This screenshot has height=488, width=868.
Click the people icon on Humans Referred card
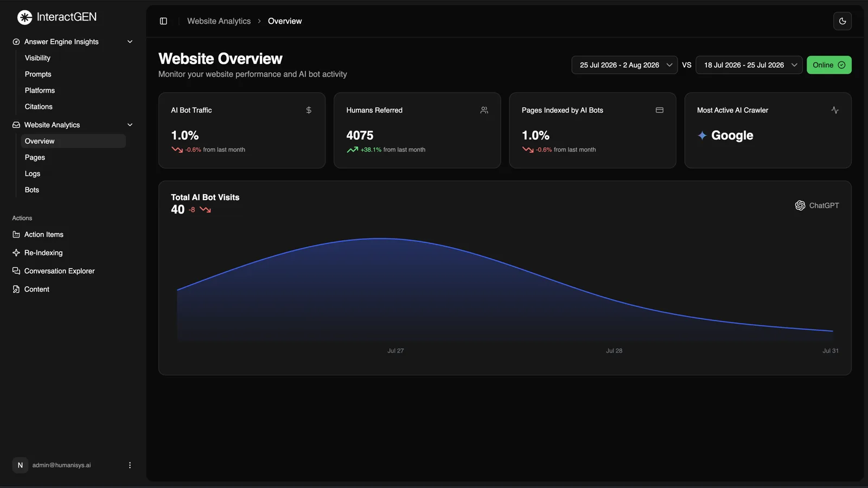click(484, 110)
